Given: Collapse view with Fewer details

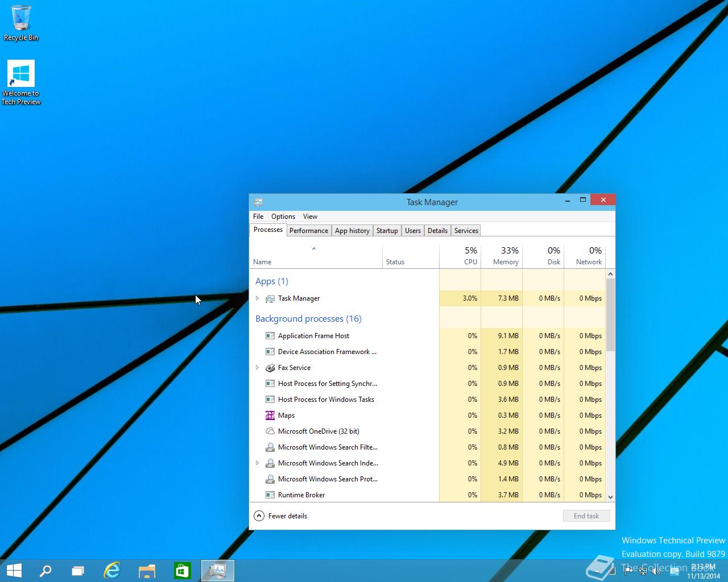Looking at the screenshot, I should click(x=280, y=516).
